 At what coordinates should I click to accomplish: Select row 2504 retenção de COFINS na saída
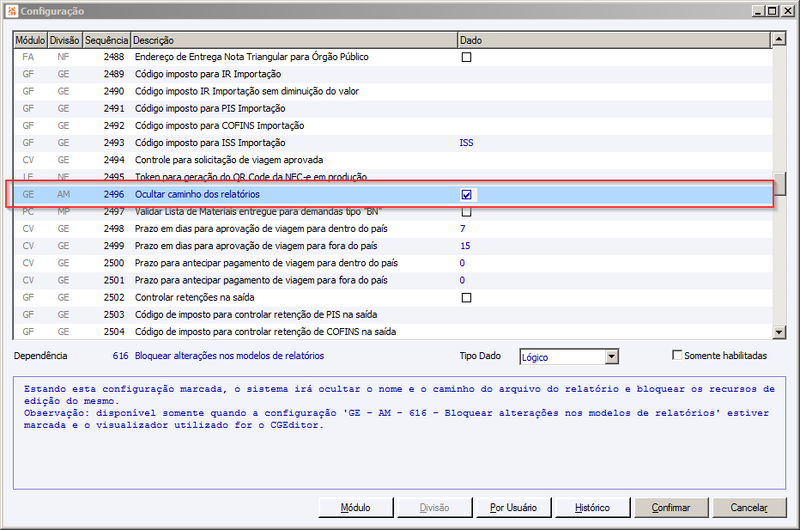point(393,332)
